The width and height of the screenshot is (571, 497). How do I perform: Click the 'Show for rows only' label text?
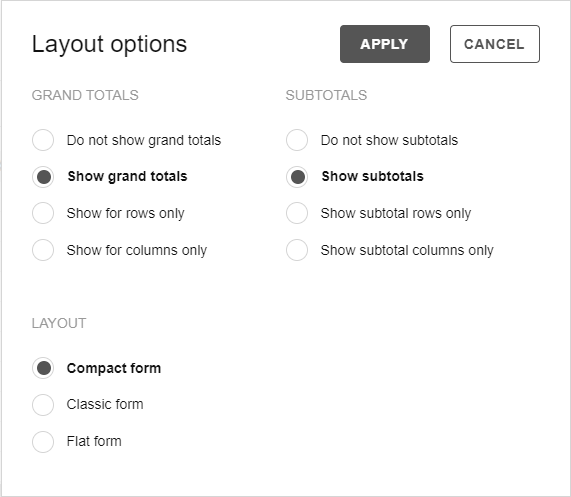pyautogui.click(x=125, y=213)
